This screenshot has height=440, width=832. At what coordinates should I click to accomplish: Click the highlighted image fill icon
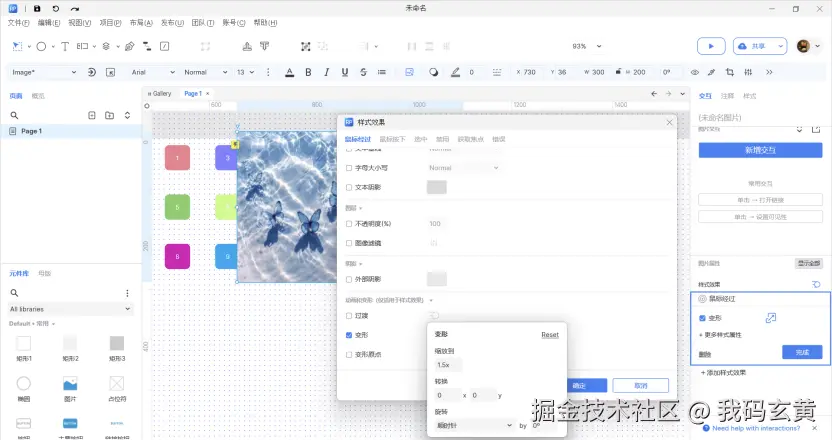(410, 72)
